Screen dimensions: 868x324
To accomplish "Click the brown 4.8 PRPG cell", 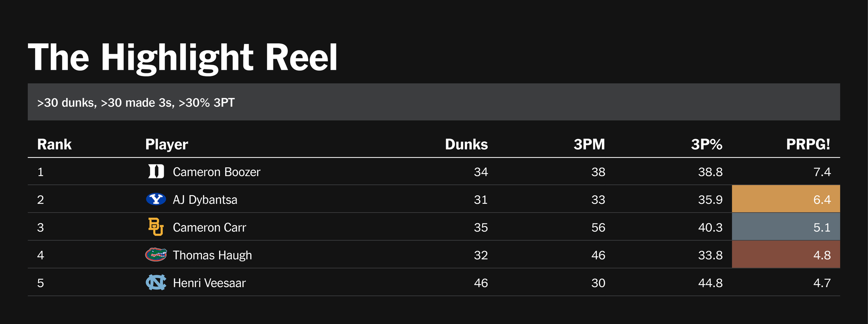I will 786,255.
